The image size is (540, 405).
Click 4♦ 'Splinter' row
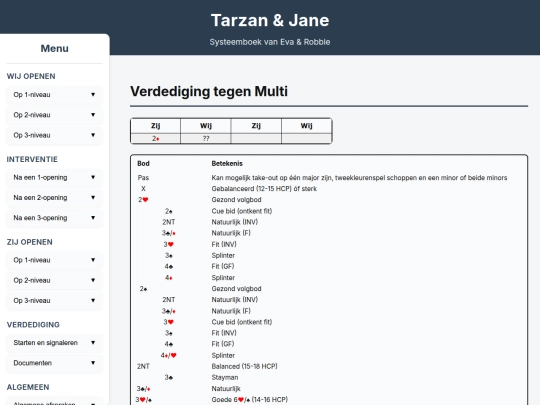click(x=329, y=278)
